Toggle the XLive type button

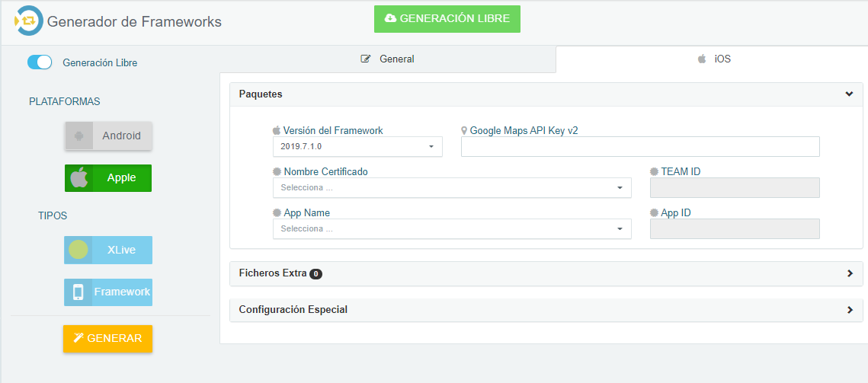108,250
